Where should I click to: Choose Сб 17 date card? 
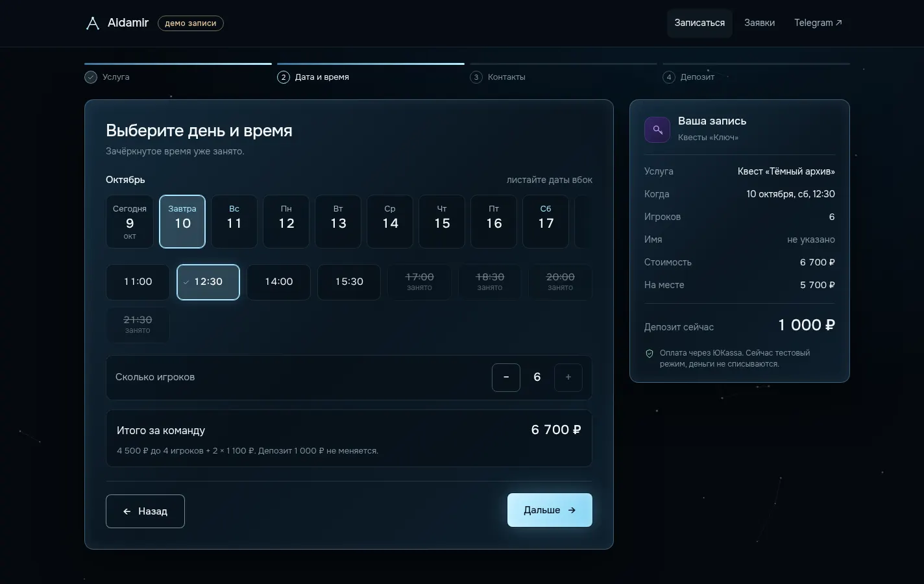point(546,222)
